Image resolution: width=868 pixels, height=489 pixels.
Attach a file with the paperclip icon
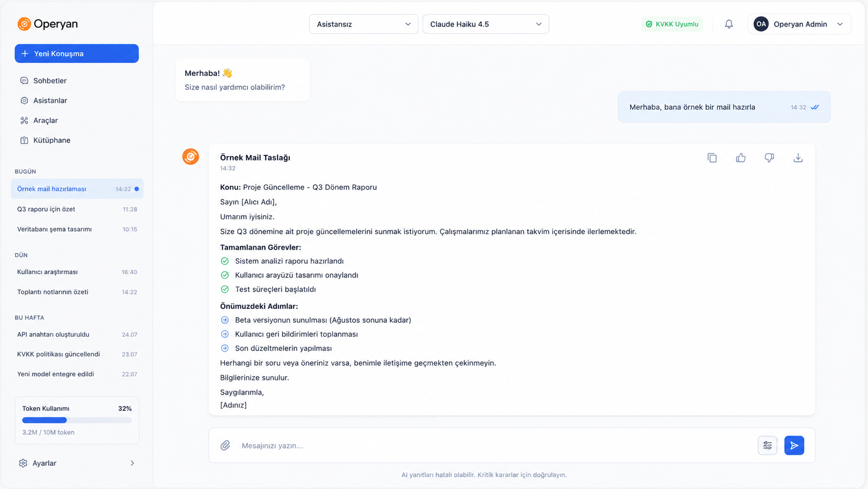coord(225,445)
